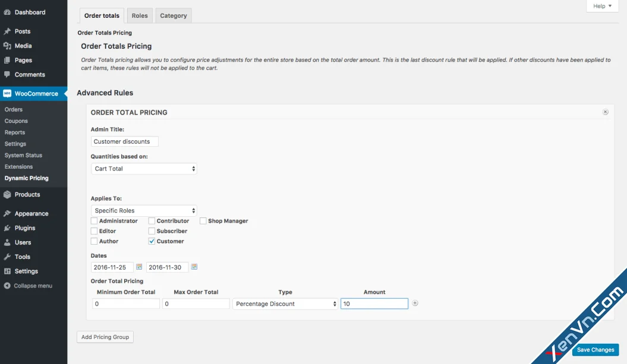The image size is (627, 364).
Task: Open Coupons in WooCommerce submenu
Action: (x=16, y=121)
